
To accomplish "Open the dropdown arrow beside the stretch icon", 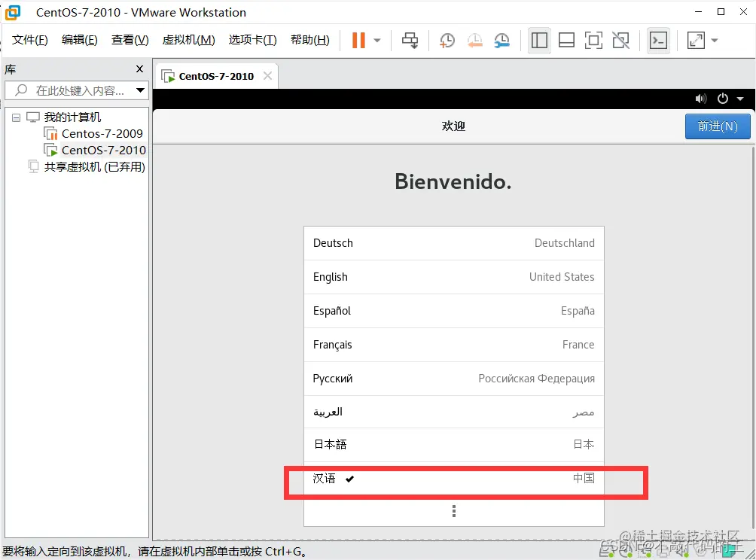I will click(715, 41).
